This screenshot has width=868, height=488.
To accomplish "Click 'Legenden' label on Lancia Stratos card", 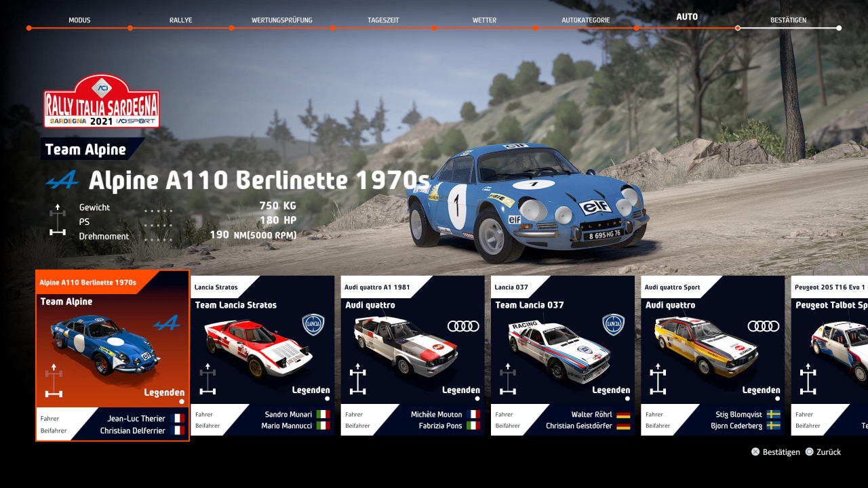I will pos(311,390).
